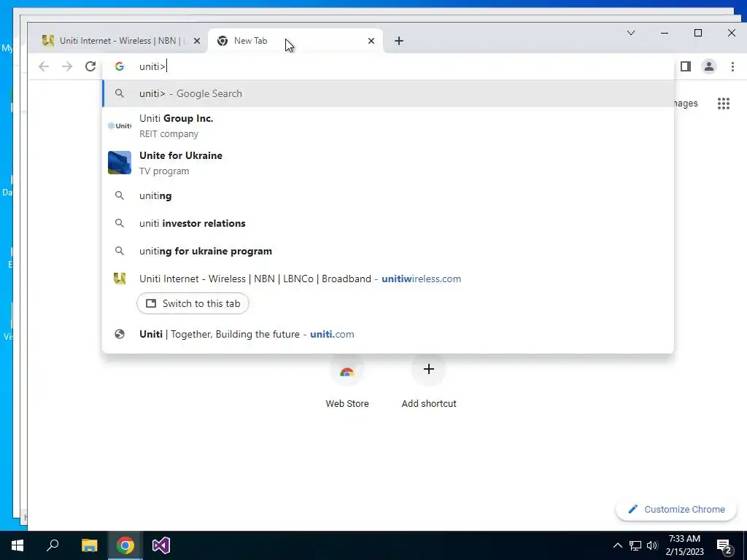Click the Google icon in address bar

click(120, 66)
